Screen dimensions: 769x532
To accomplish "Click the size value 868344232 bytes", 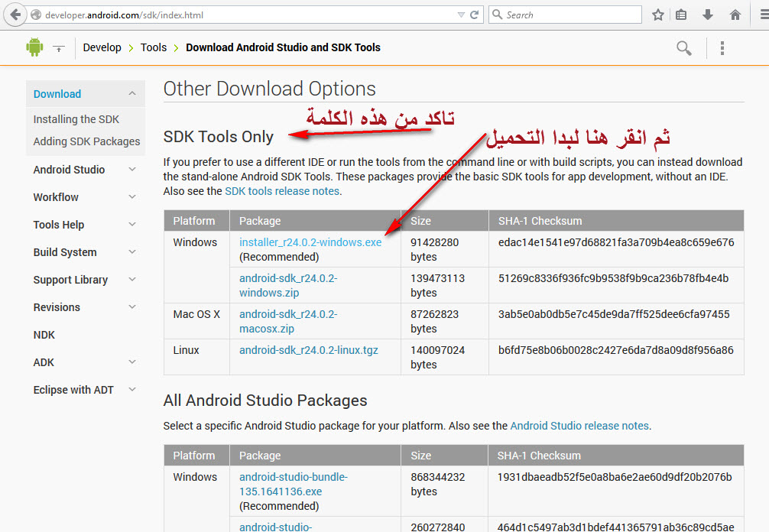I will pyautogui.click(x=437, y=484).
